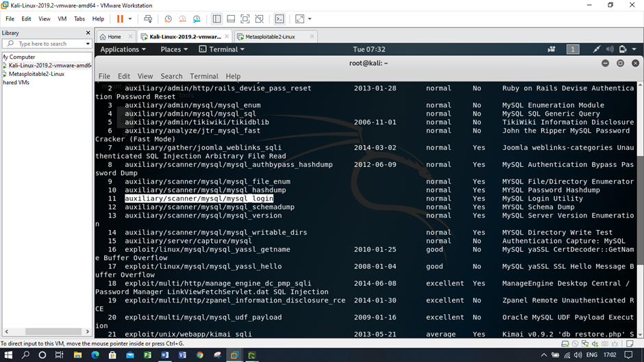
Task: Toggle the library sidebar view
Action: point(216,19)
